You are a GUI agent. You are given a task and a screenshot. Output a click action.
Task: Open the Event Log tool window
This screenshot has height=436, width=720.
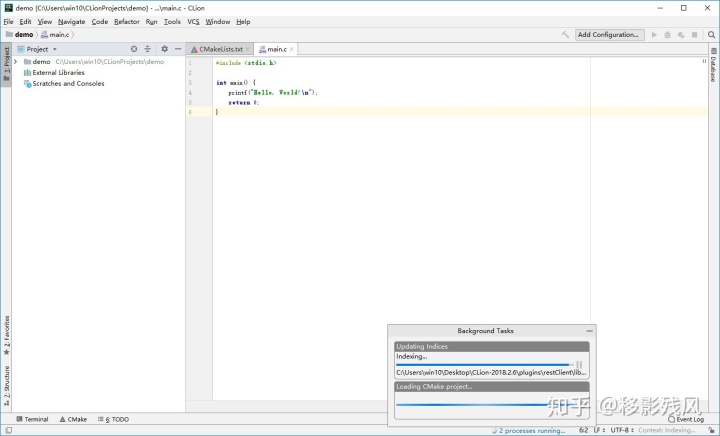click(x=686, y=419)
